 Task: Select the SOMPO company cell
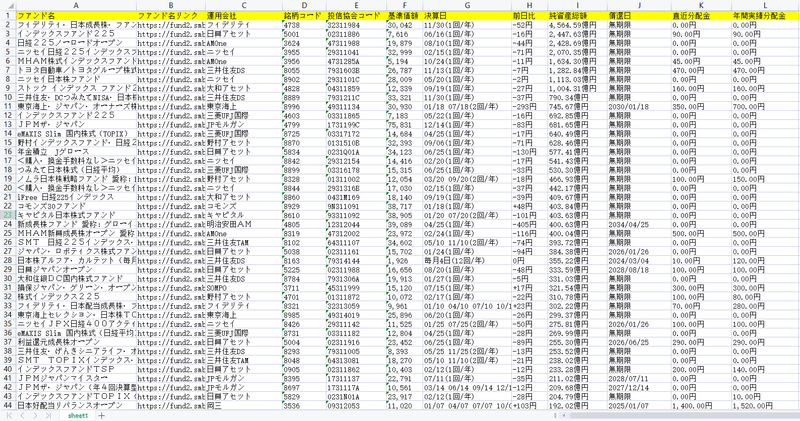pos(244,288)
